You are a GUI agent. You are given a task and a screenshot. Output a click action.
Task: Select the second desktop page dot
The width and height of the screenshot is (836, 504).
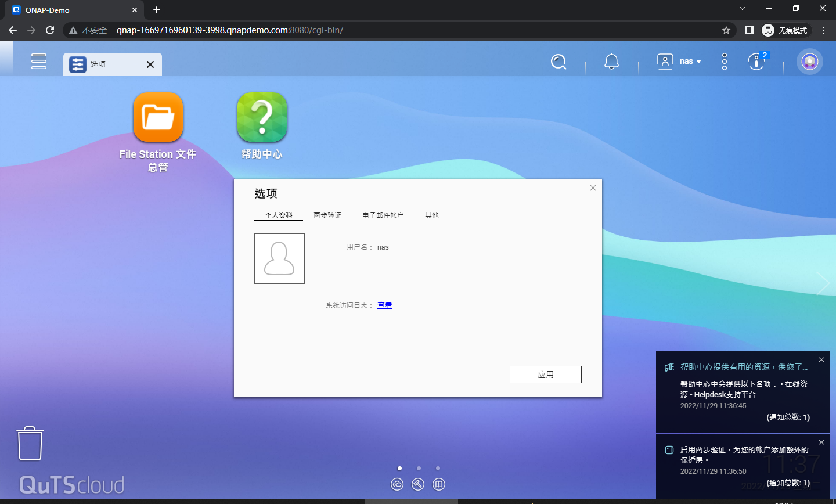click(x=419, y=468)
